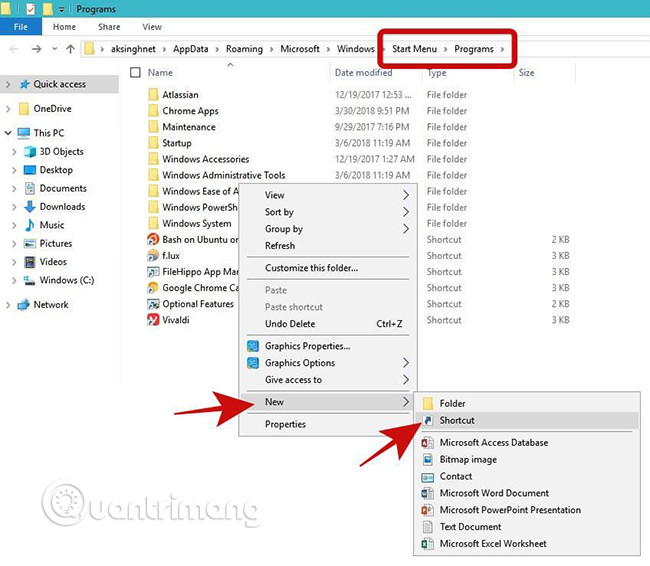650x566 pixels.
Task: Expand the Desktop tree node
Action: click(x=14, y=170)
